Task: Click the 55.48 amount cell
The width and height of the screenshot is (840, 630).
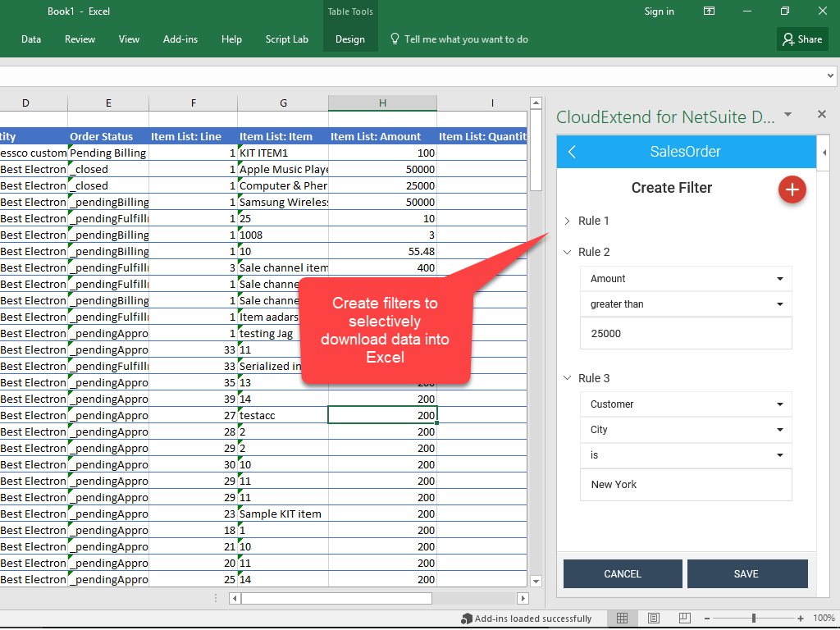Action: [x=382, y=251]
